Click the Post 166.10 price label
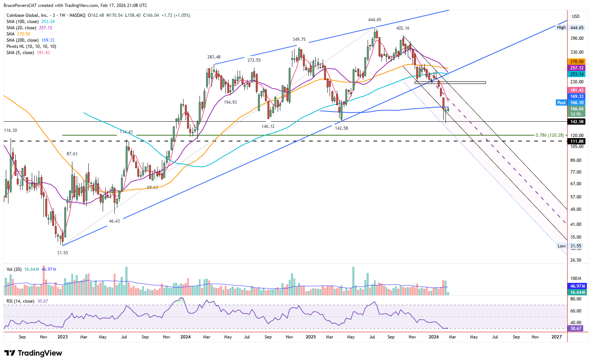The width and height of the screenshot is (592, 364). click(x=571, y=103)
